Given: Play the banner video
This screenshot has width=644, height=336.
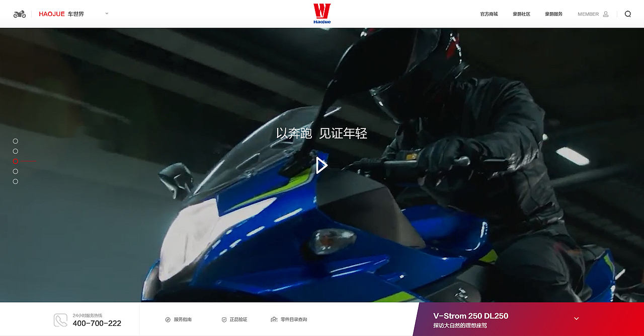Looking at the screenshot, I should [321, 165].
